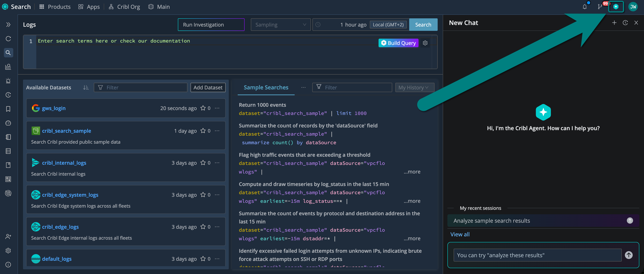644x274 pixels.
Task: Open settings gear in left sidebar
Action: 8,250
